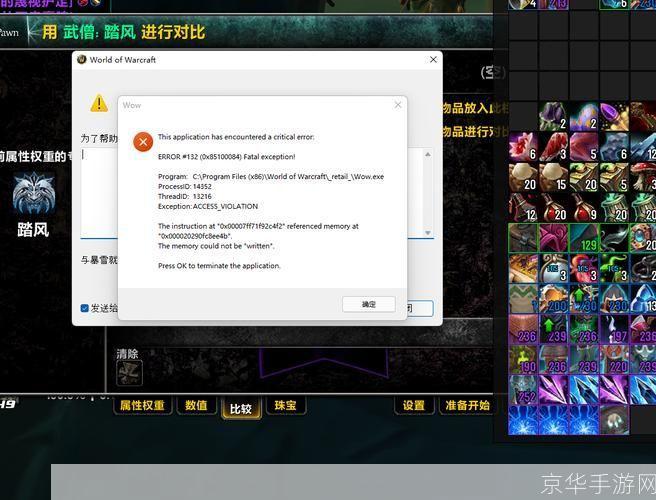Select the item level 230 helm icon
The width and height of the screenshot is (656, 500).
[614, 299]
